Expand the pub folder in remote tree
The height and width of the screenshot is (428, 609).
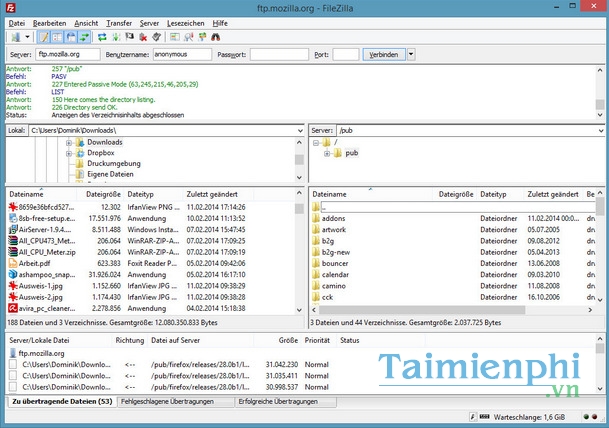(x=327, y=153)
